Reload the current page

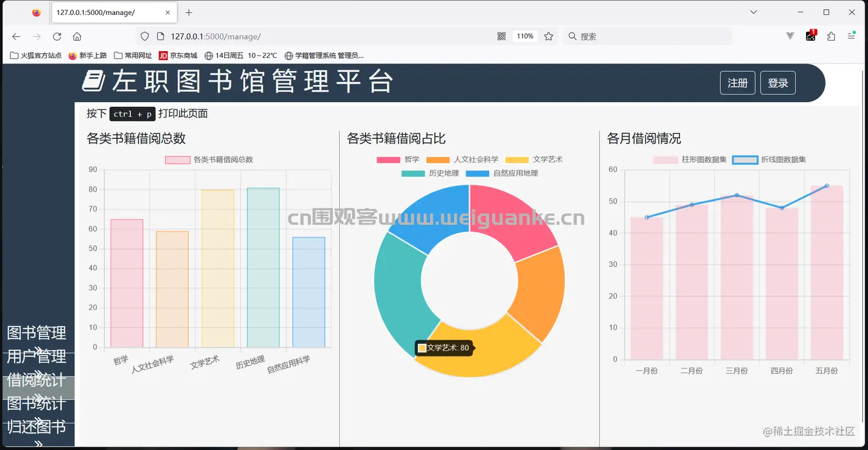[57, 36]
